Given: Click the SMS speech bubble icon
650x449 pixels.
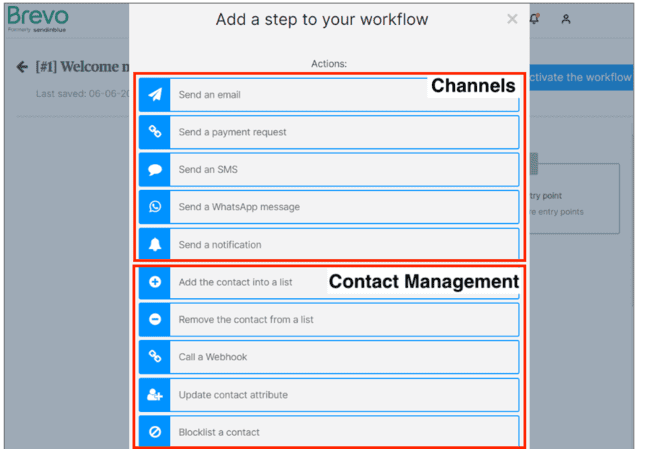Looking at the screenshot, I should click(155, 170).
